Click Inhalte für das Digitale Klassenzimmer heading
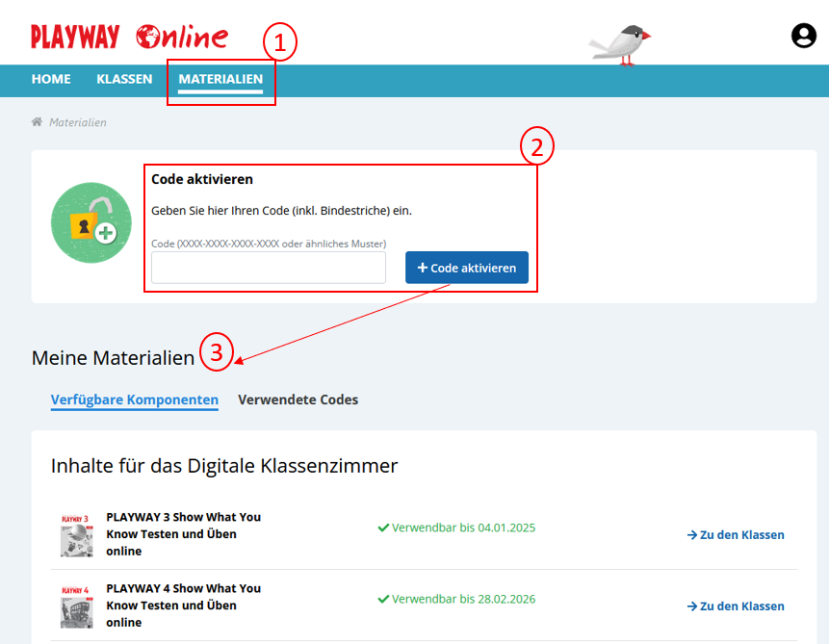Image resolution: width=829 pixels, height=644 pixels. [224, 466]
